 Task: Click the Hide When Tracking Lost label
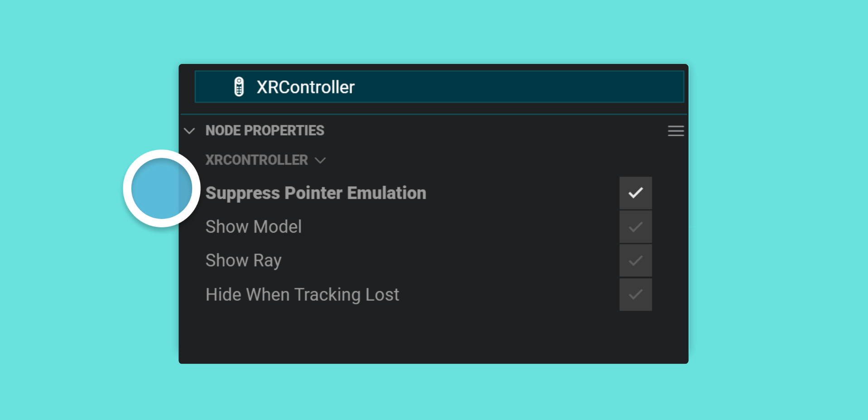click(302, 295)
